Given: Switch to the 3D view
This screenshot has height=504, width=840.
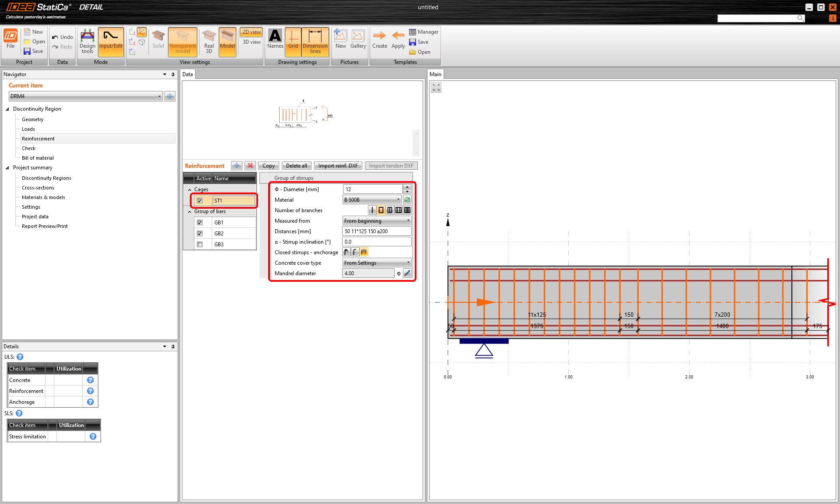Looking at the screenshot, I should 252,42.
